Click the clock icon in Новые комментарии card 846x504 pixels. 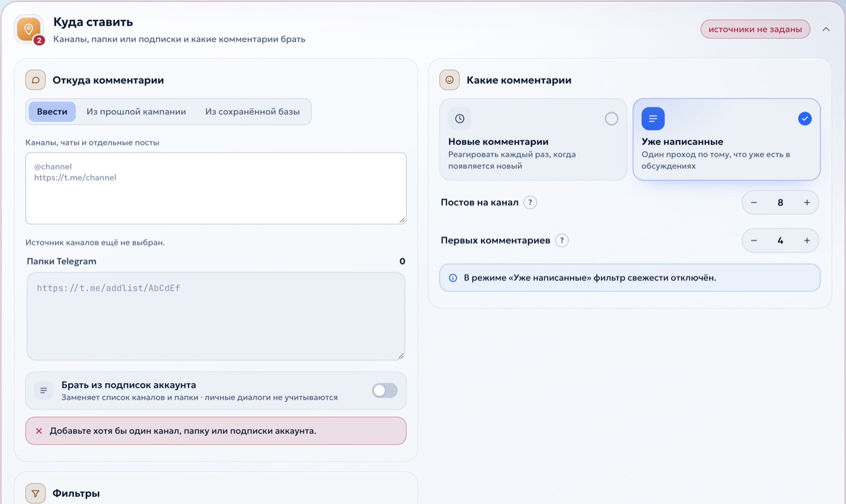[460, 118]
